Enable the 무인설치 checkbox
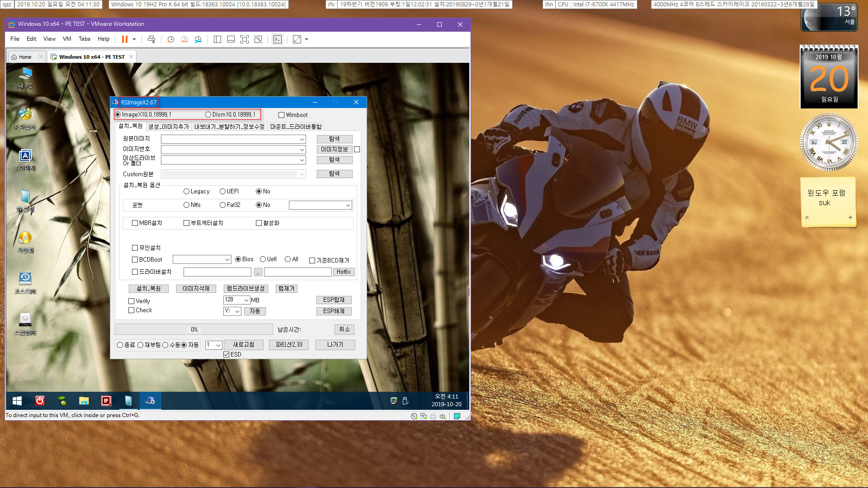This screenshot has width=868, height=488. [135, 248]
